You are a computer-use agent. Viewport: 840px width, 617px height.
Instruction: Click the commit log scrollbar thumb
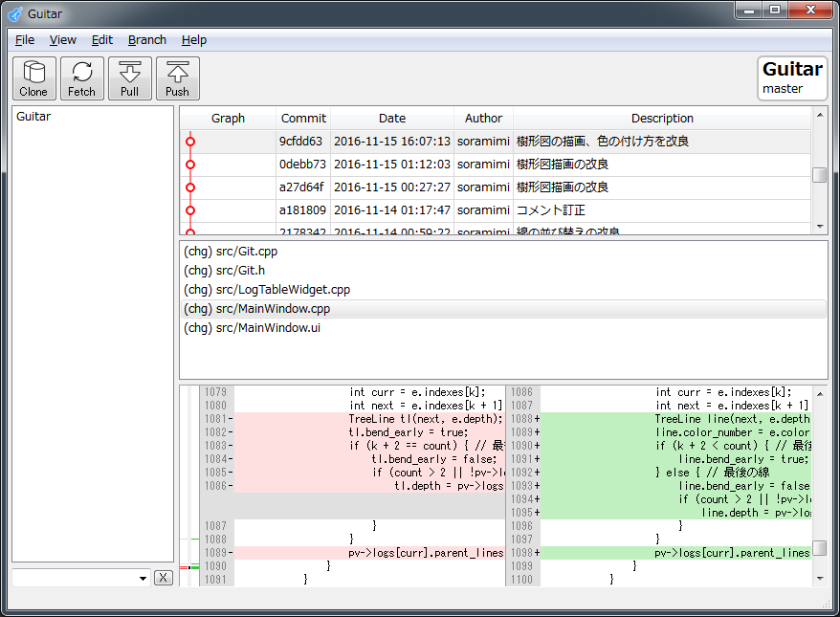point(820,175)
